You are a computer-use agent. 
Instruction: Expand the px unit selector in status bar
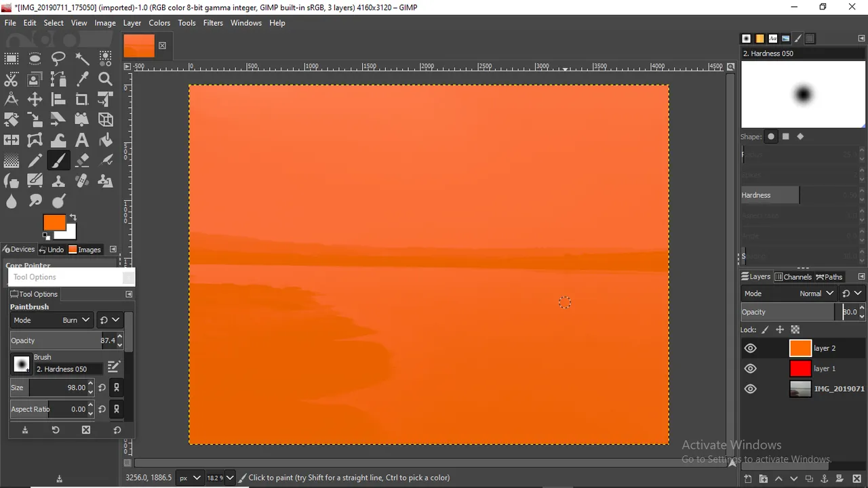pos(190,478)
